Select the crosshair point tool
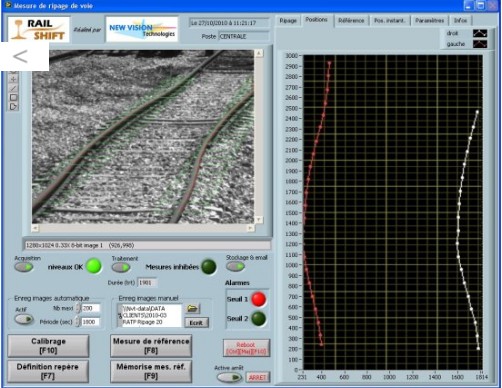 (13, 79)
